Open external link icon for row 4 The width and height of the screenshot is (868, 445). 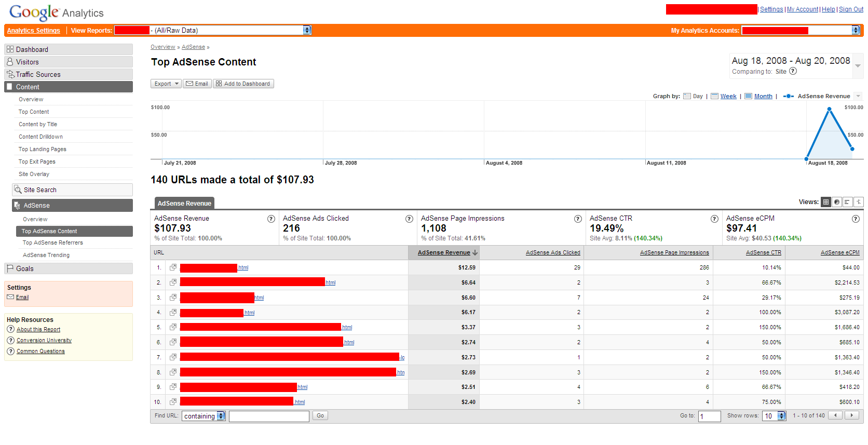click(x=173, y=312)
